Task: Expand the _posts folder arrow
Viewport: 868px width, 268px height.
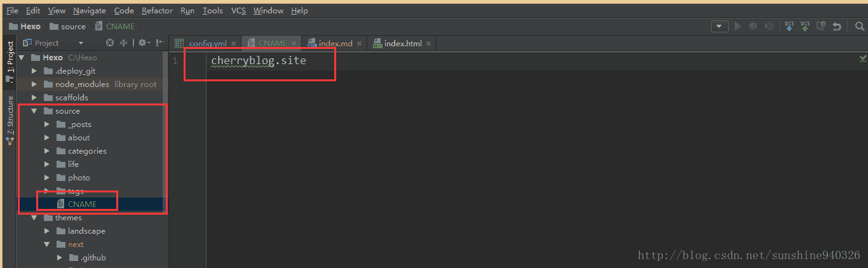Action: click(47, 124)
